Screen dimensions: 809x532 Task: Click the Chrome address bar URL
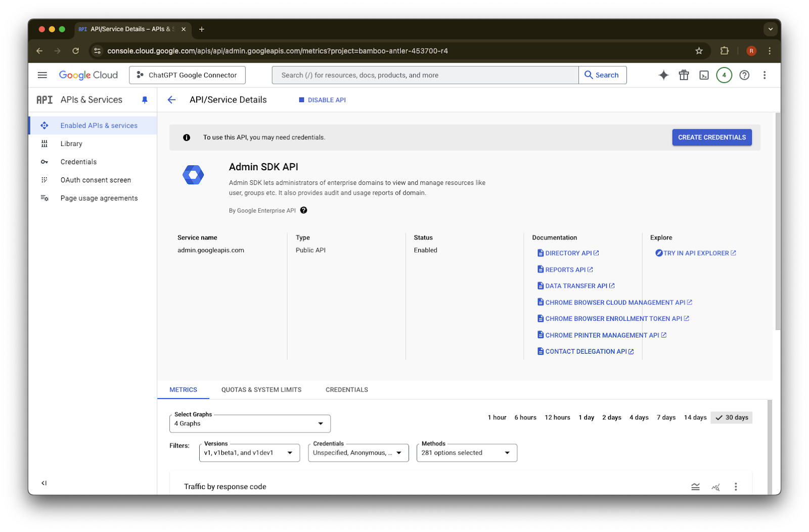point(278,51)
